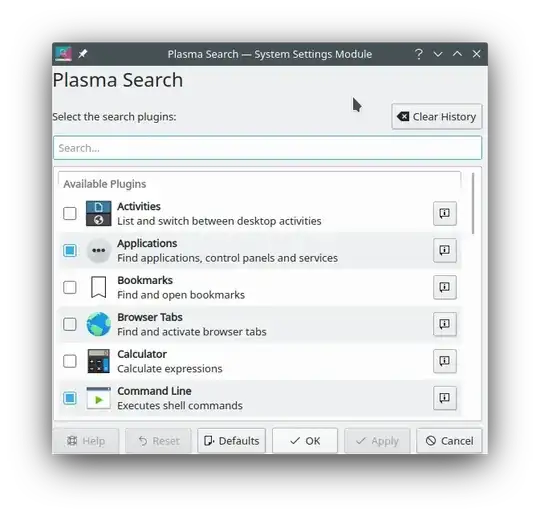The image size is (540, 516).
Task: Disable the Applications plugin checkbox
Action: pyautogui.click(x=70, y=250)
